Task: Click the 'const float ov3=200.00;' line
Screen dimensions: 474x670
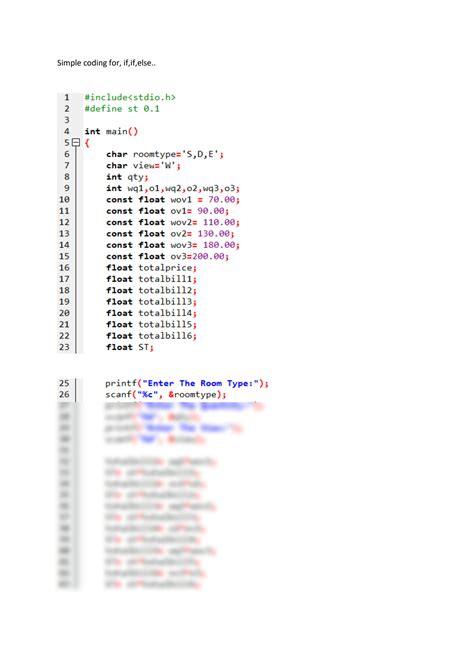Action: (x=168, y=256)
